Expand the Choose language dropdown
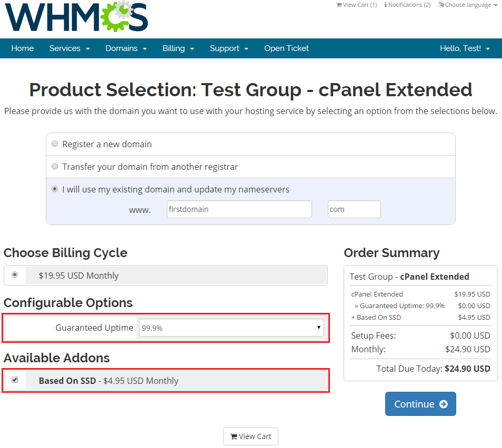Screen dimensions: 502x448 point(468,5)
